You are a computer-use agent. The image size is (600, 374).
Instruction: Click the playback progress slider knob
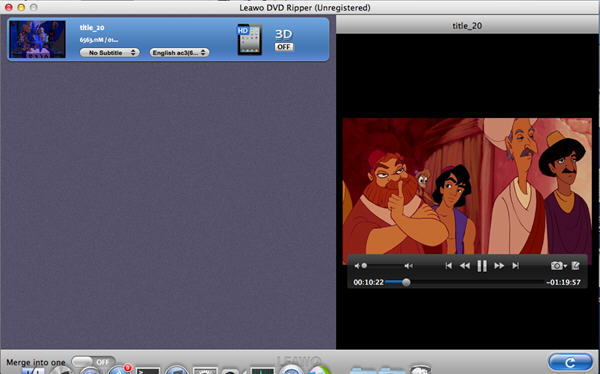click(x=406, y=282)
